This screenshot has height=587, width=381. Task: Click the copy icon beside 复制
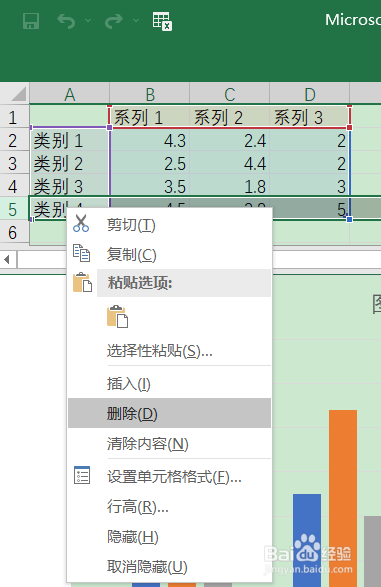point(81,253)
